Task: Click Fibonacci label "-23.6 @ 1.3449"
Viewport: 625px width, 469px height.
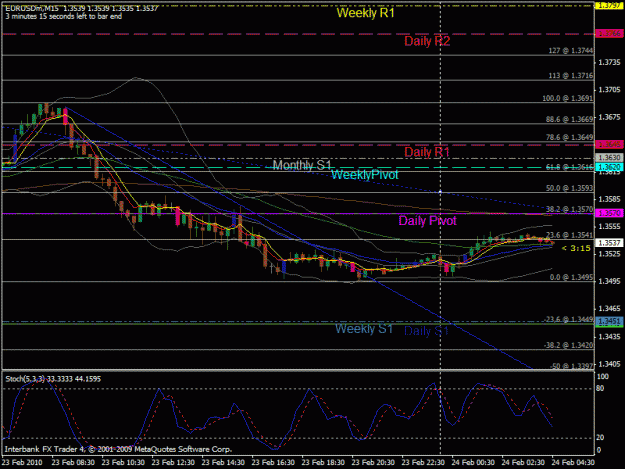Action: 569,319
